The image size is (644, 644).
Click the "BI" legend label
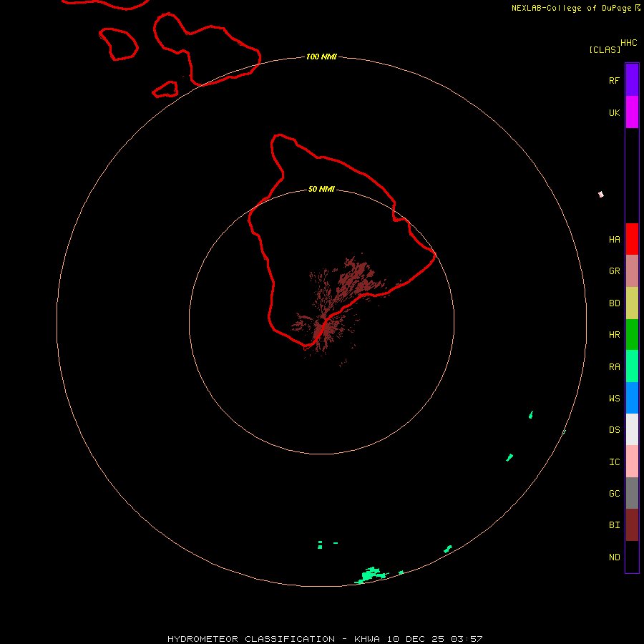614,525
